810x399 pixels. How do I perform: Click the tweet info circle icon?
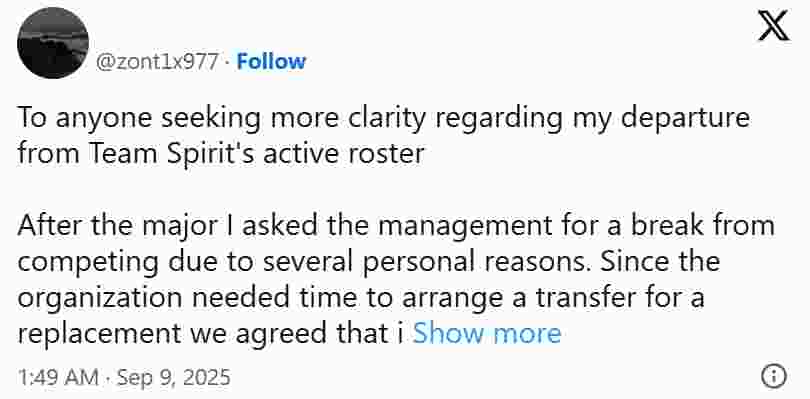click(774, 376)
